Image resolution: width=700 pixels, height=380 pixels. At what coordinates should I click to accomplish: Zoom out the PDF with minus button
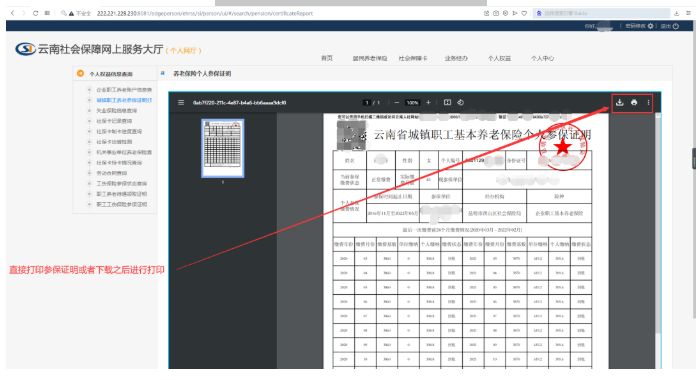click(x=396, y=102)
